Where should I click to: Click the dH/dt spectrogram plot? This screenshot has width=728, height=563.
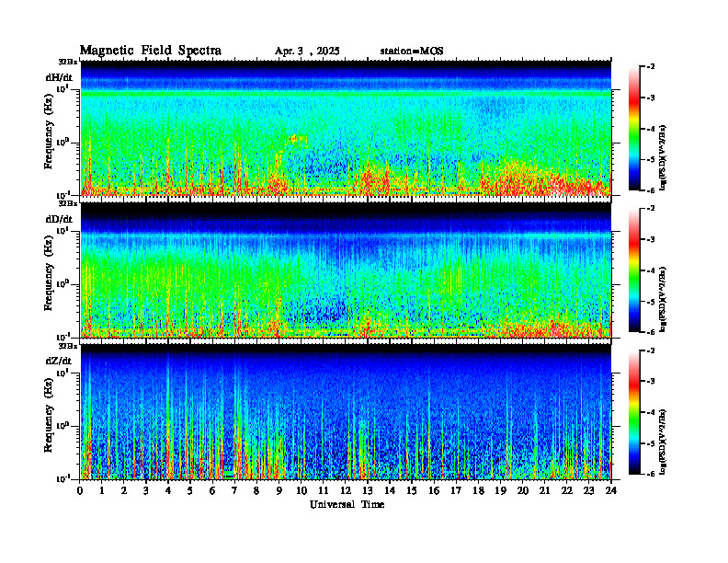[346, 128]
